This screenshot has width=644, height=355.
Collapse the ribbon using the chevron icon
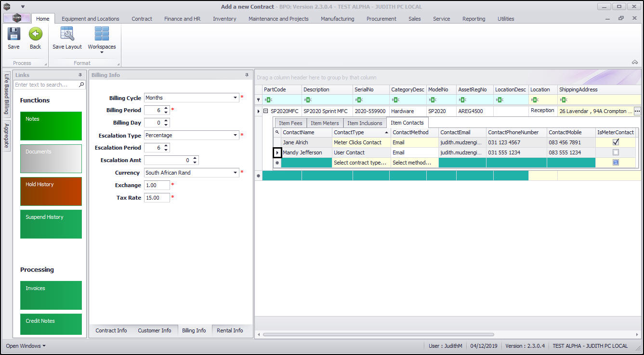coord(635,62)
